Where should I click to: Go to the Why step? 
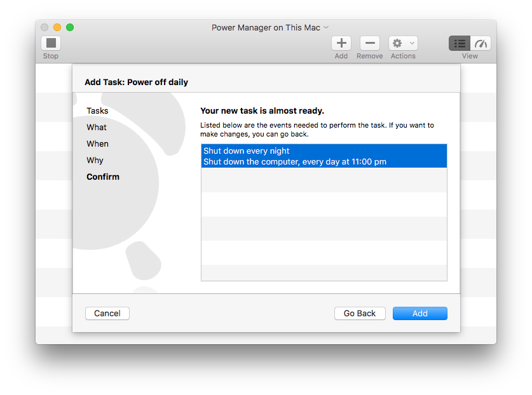(95, 161)
